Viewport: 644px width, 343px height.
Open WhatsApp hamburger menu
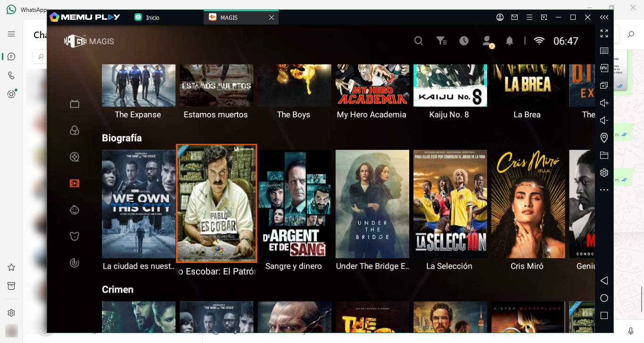[11, 34]
